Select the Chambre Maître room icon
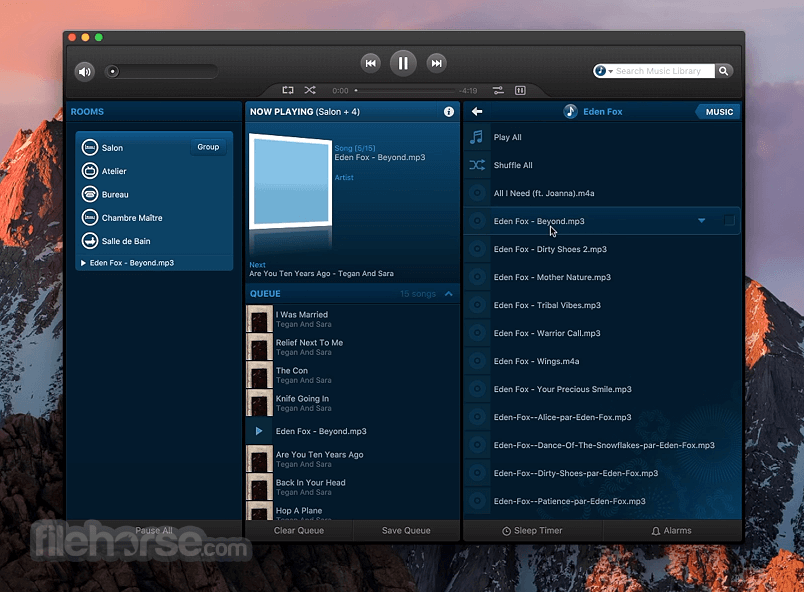 [90, 217]
